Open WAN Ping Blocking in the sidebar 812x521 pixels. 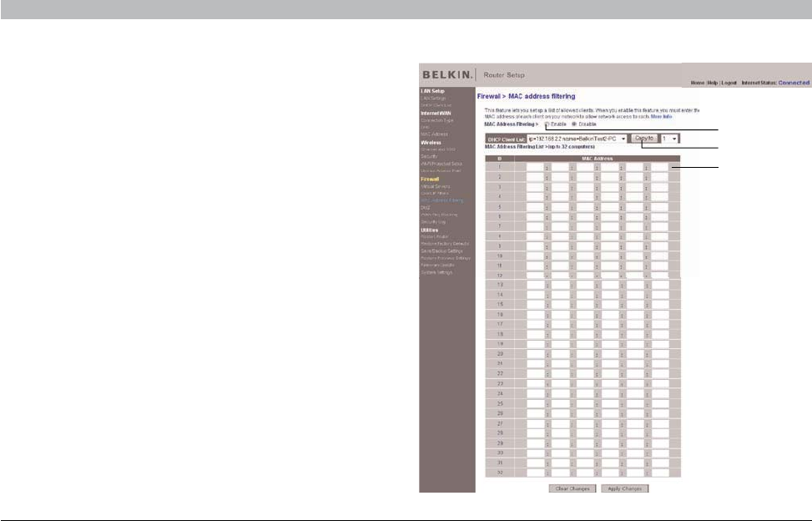(x=439, y=215)
